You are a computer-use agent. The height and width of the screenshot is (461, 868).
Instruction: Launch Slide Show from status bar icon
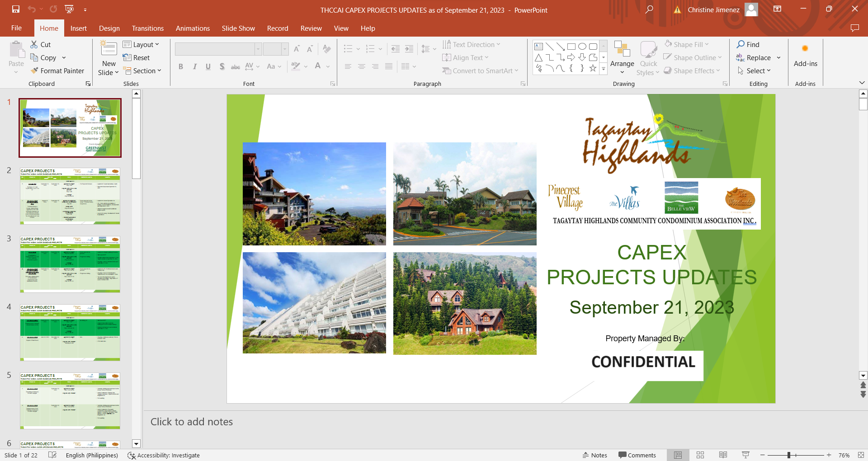tap(745, 455)
